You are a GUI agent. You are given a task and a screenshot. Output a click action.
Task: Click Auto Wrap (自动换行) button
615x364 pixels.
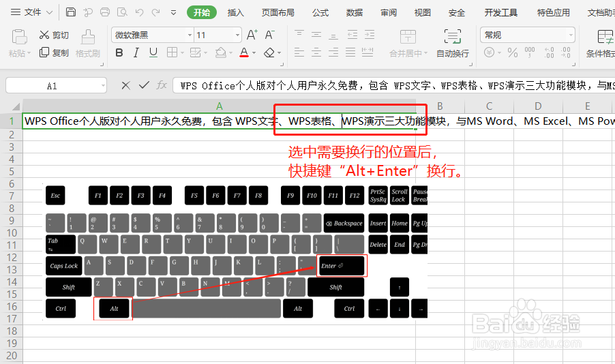(453, 44)
